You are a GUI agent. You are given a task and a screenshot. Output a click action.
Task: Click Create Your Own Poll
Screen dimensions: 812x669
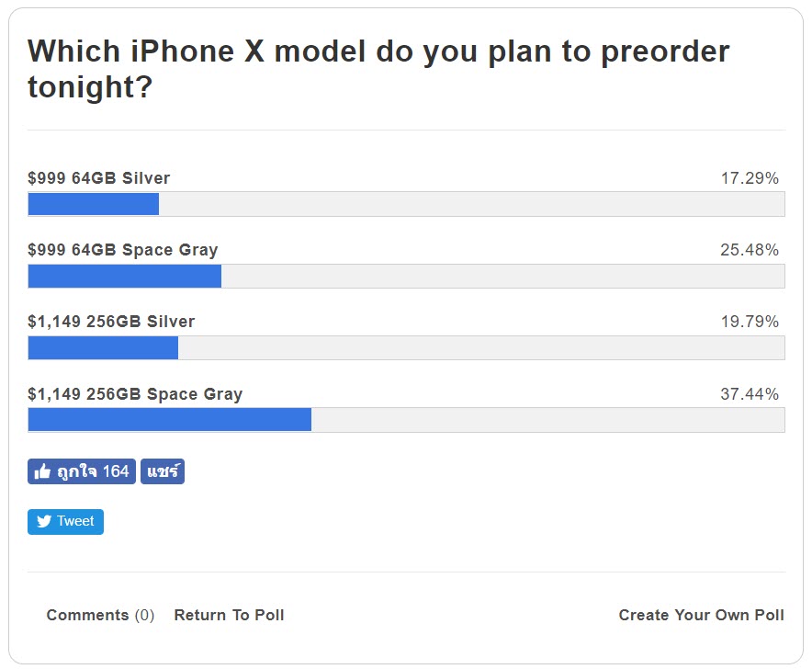[701, 615]
